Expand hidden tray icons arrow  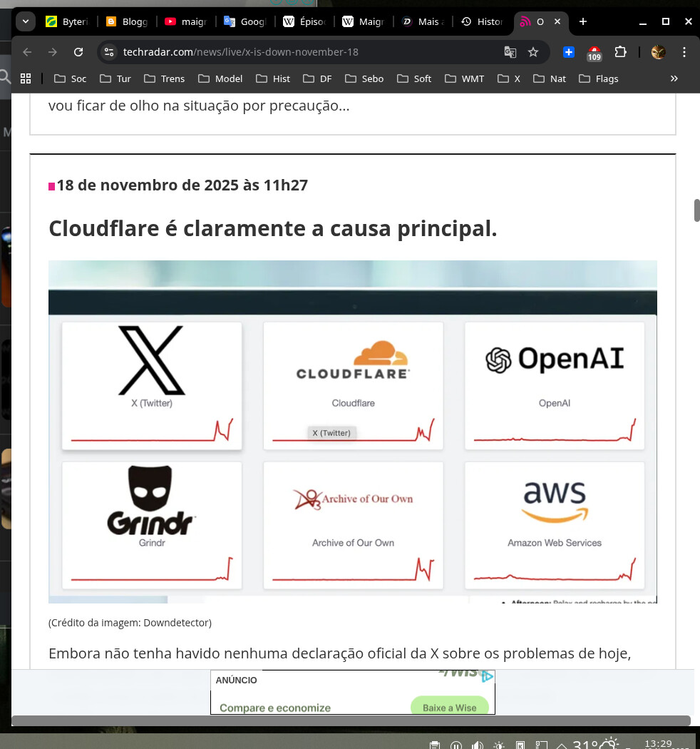562,745
